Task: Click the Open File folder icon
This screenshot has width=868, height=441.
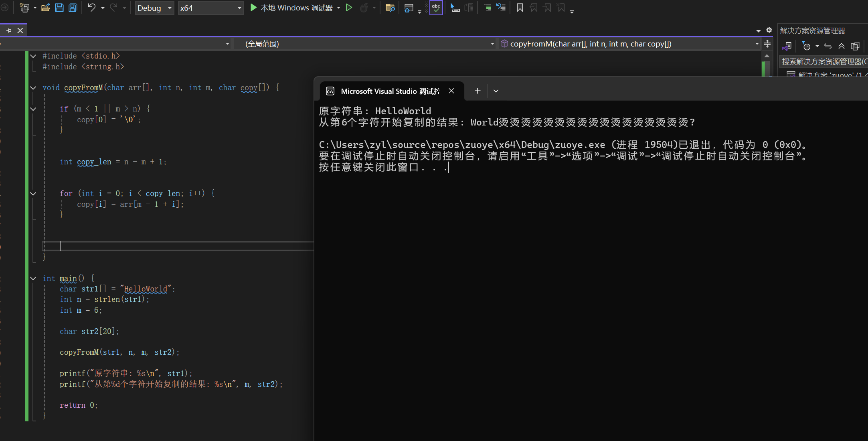Action: point(46,8)
